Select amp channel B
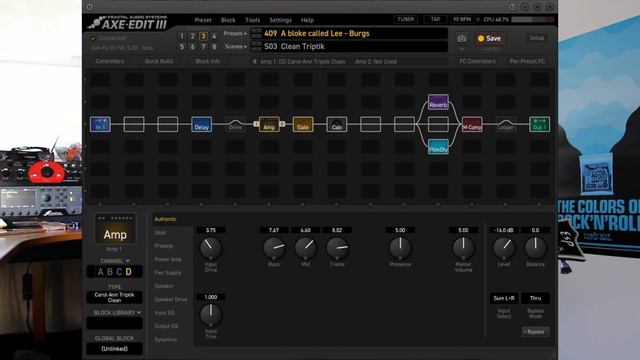 pyautogui.click(x=110, y=272)
